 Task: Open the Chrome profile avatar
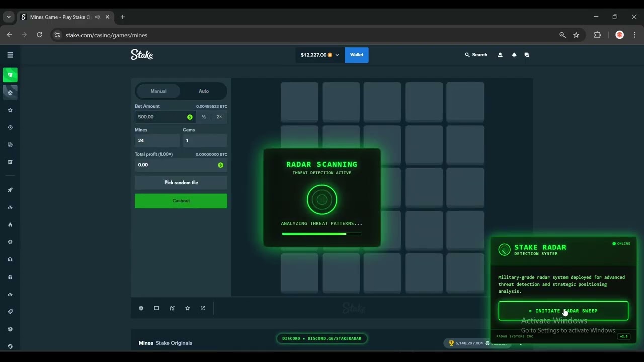point(620,35)
